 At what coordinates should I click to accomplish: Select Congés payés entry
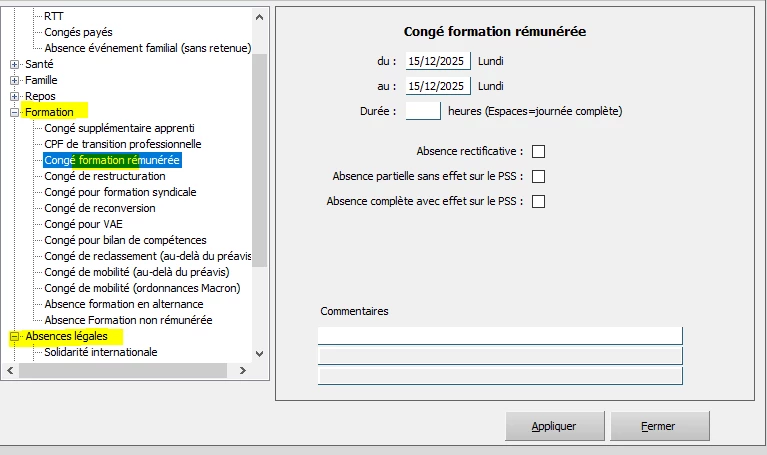click(x=78, y=32)
